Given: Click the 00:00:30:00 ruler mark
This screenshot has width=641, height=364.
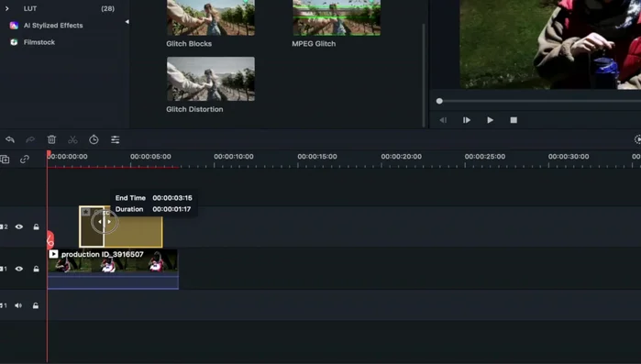Looking at the screenshot, I should pyautogui.click(x=569, y=157).
